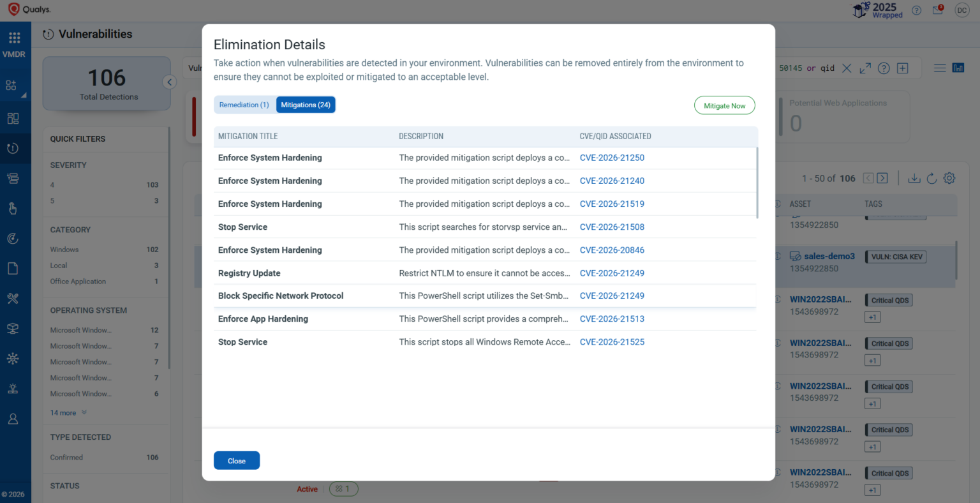
Task: Open the dashboard layout sidebar icon
Action: pyautogui.click(x=13, y=118)
